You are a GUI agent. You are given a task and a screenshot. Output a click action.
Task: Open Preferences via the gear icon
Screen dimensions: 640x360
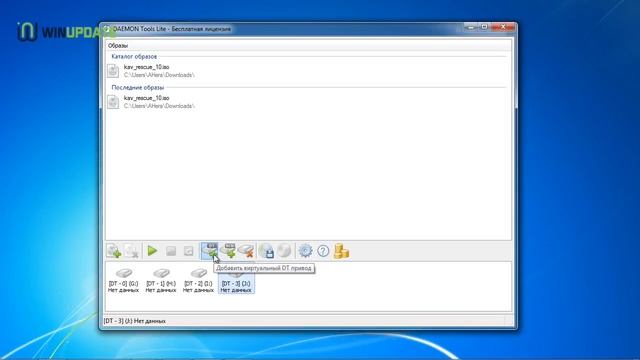click(x=305, y=251)
